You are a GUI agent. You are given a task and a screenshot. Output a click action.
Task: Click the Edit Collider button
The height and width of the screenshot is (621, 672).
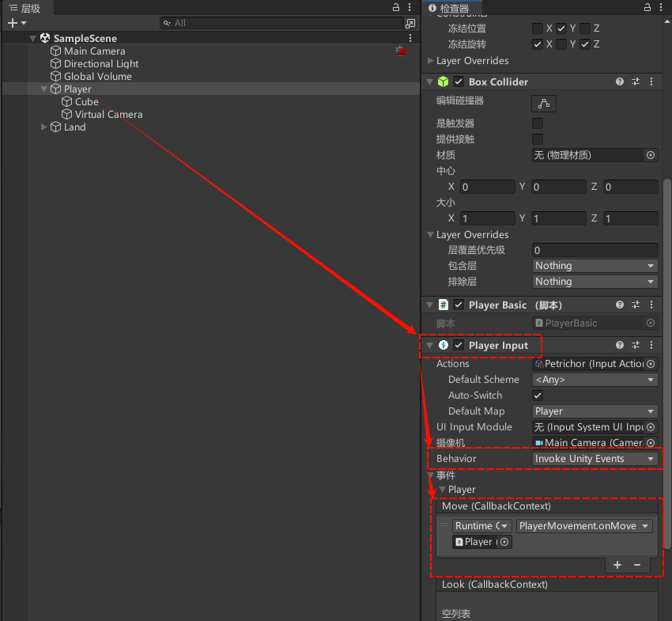[544, 104]
